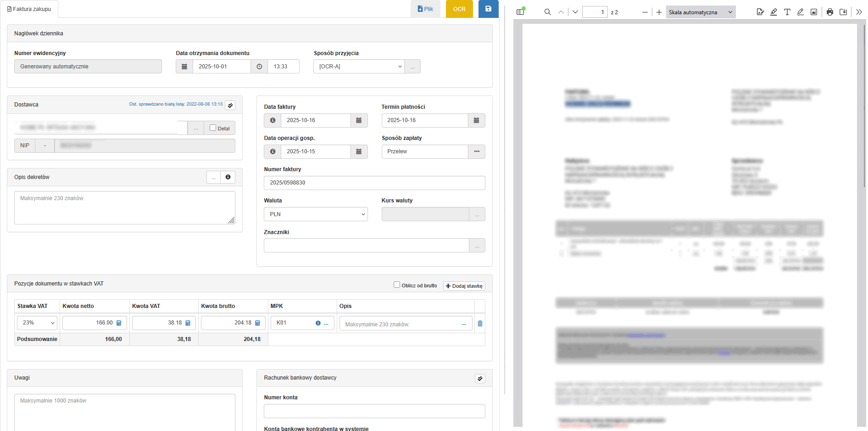Tick the Oblicz od brutto checkbox
868x431 pixels.
[x=397, y=285]
